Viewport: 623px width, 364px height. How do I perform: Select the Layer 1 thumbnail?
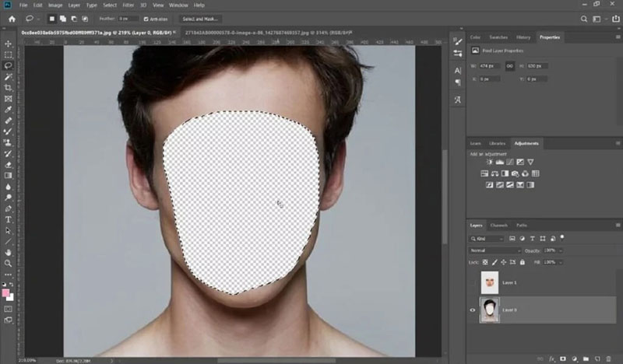pyautogui.click(x=491, y=282)
